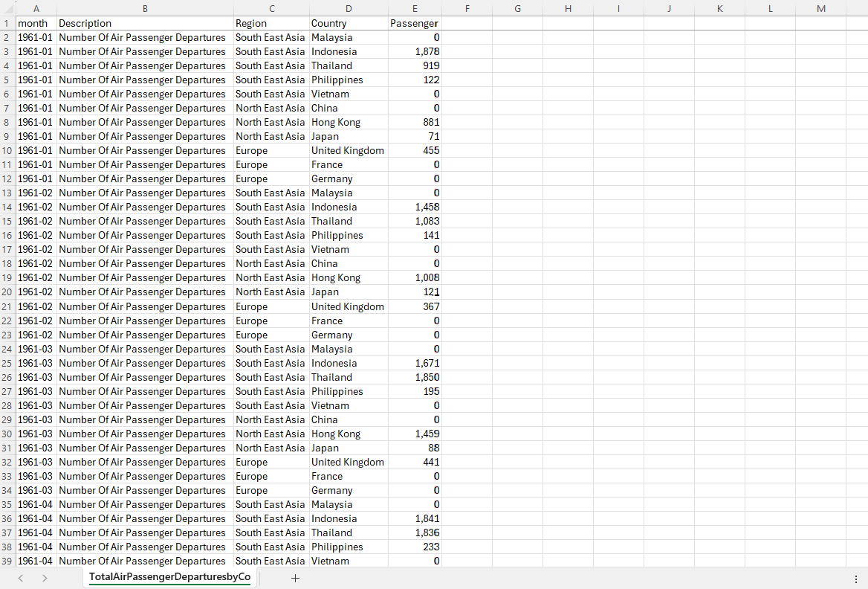The width and height of the screenshot is (868, 589).
Task: Click United Kingdom cell in row 10
Action: click(x=349, y=151)
